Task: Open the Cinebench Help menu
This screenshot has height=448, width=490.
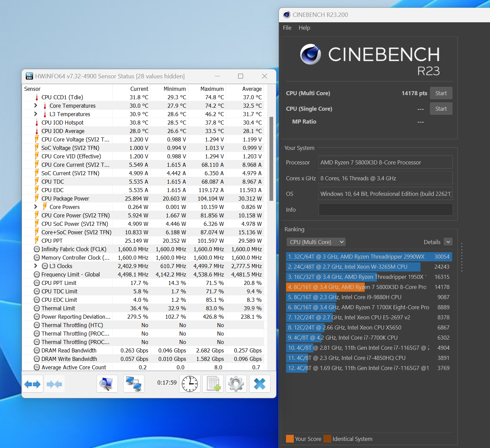Action: pyautogui.click(x=304, y=28)
